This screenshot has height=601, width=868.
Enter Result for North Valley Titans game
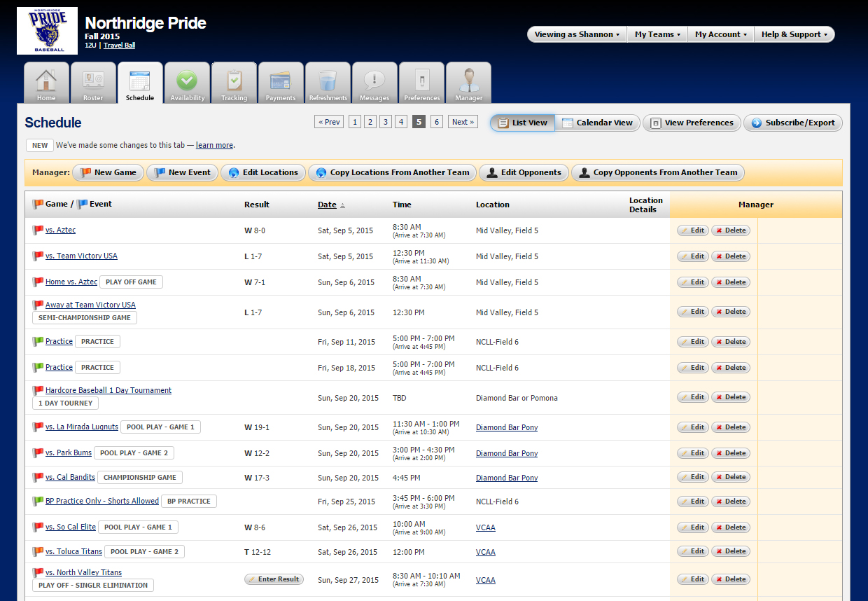(274, 579)
